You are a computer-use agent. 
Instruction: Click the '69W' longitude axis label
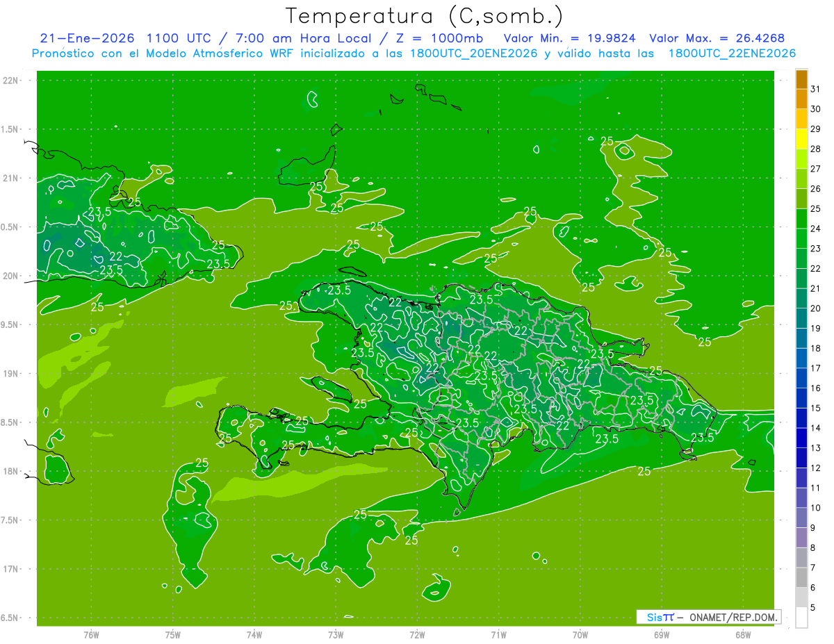662,634
